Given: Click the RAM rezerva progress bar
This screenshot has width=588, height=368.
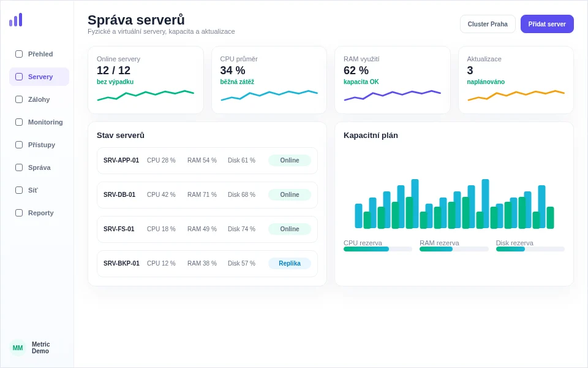Looking at the screenshot, I should click(454, 249).
